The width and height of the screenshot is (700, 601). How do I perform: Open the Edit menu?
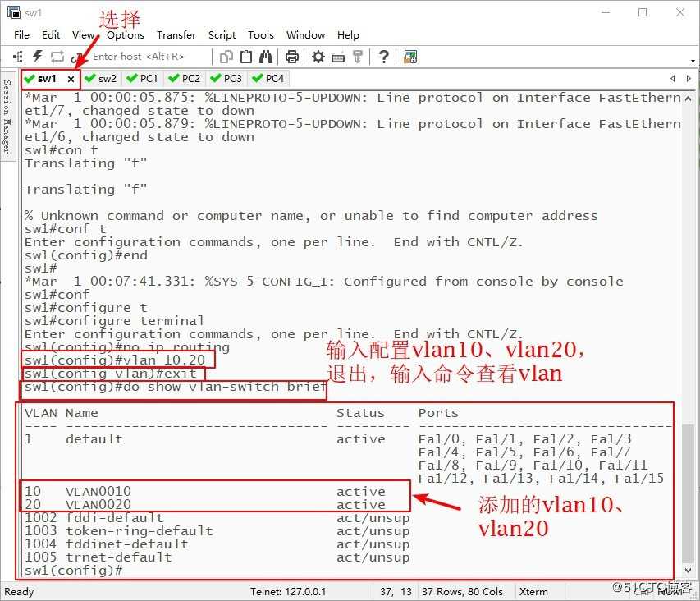[50, 34]
